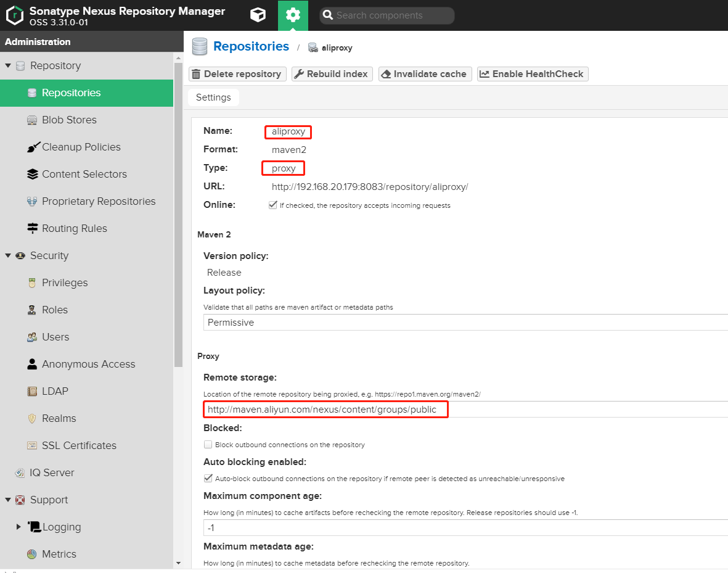Image resolution: width=728 pixels, height=573 pixels.
Task: Click the repository URL text
Action: point(370,187)
